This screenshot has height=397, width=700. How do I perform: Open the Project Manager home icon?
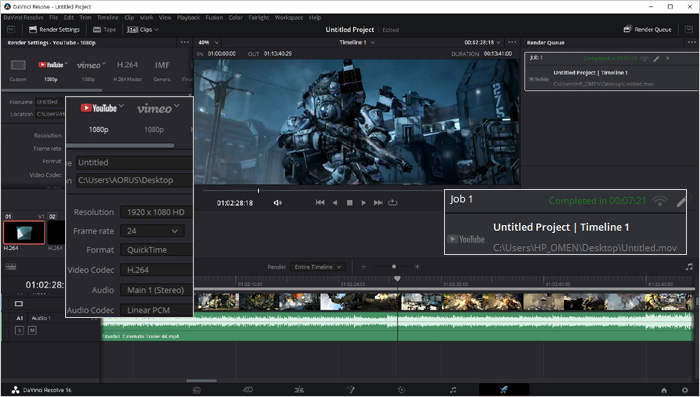[664, 390]
